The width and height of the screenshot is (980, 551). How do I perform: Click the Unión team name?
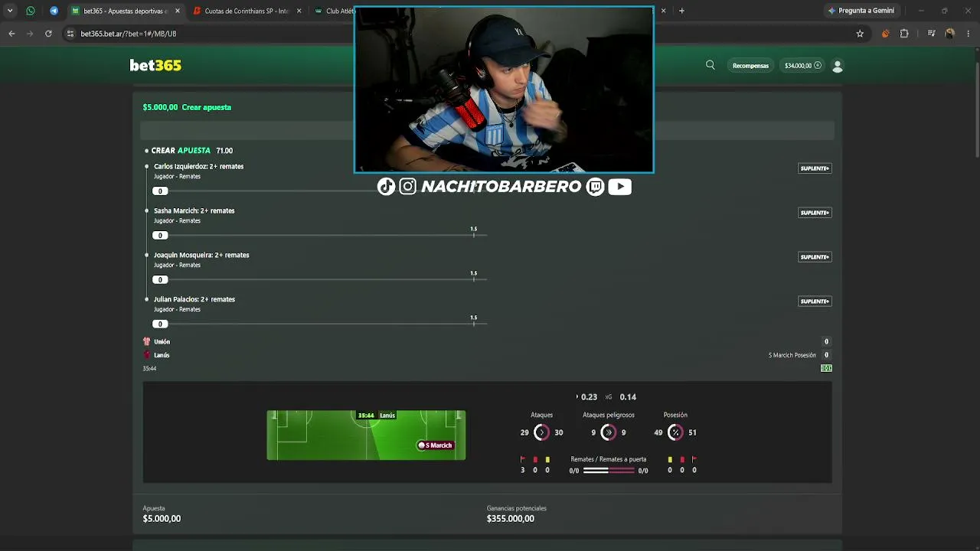pos(162,342)
